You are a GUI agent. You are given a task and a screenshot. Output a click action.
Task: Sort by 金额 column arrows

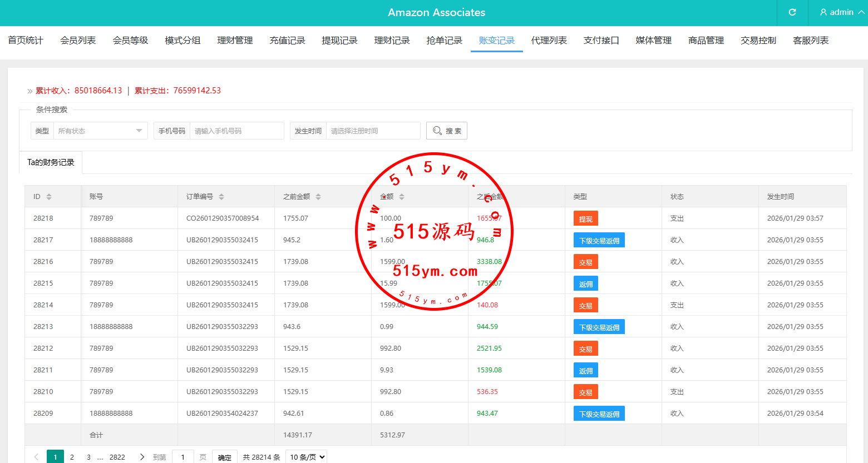[402, 197]
